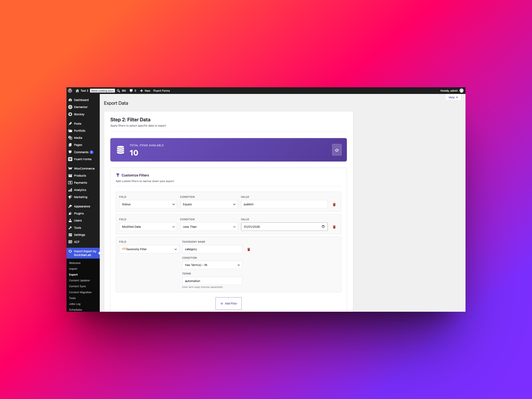The image size is (532, 399).
Task: Click the publish value field
Action: coord(284,204)
